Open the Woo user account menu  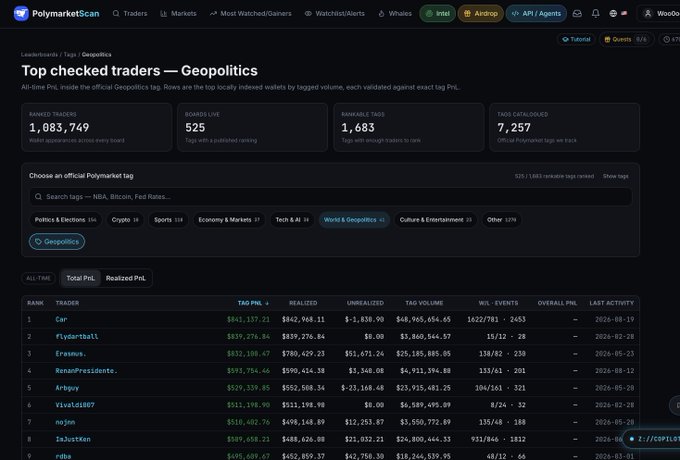coord(660,13)
